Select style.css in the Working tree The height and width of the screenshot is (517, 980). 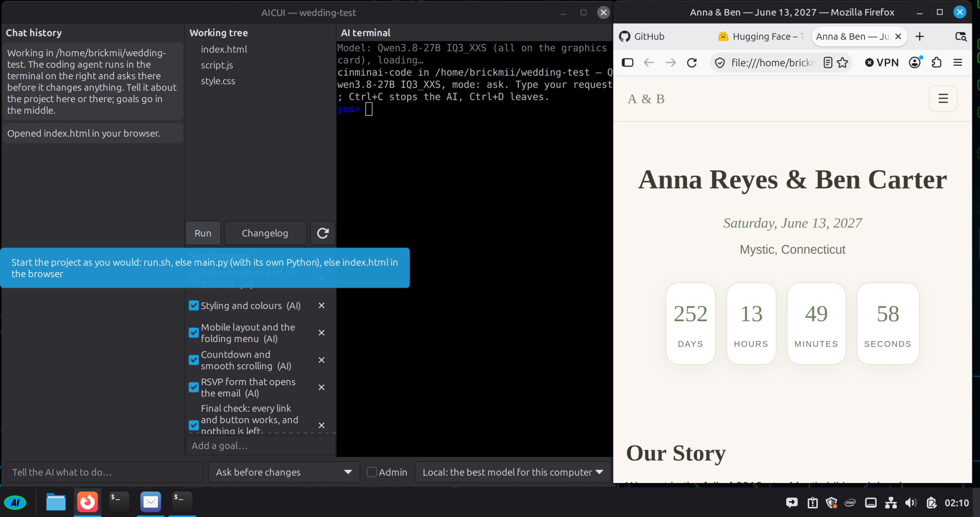(218, 81)
